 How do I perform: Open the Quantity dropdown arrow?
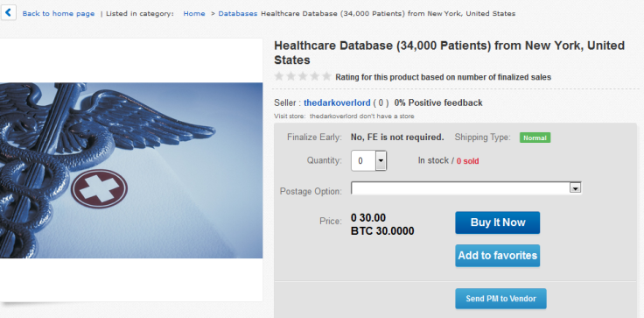[381, 160]
